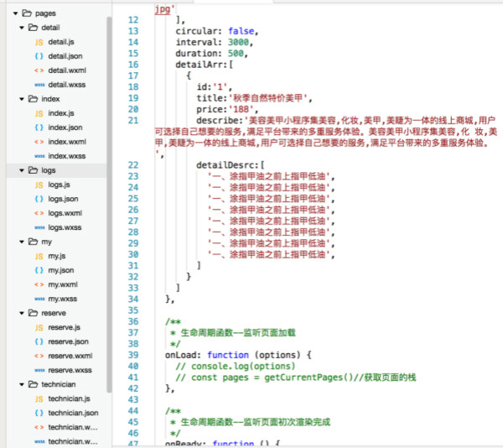Click the JS icon of my.js

point(39,256)
